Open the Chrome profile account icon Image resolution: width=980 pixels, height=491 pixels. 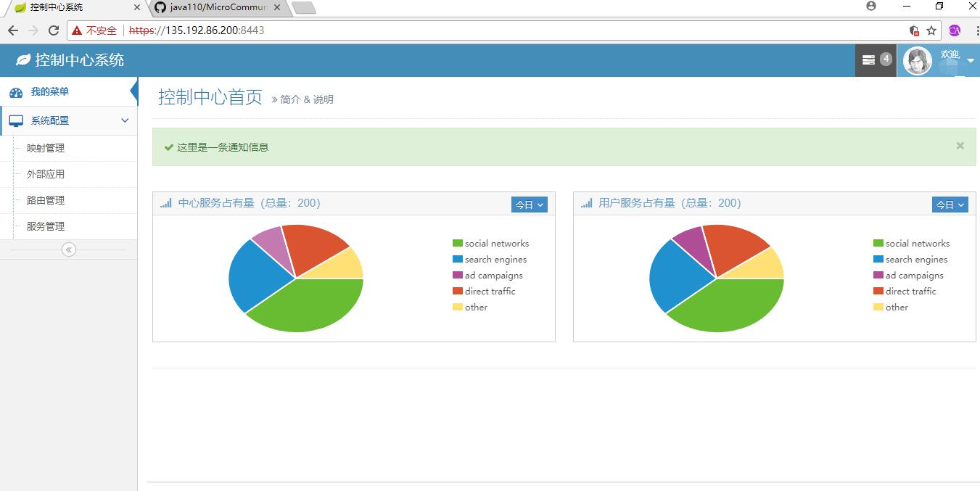point(871,7)
